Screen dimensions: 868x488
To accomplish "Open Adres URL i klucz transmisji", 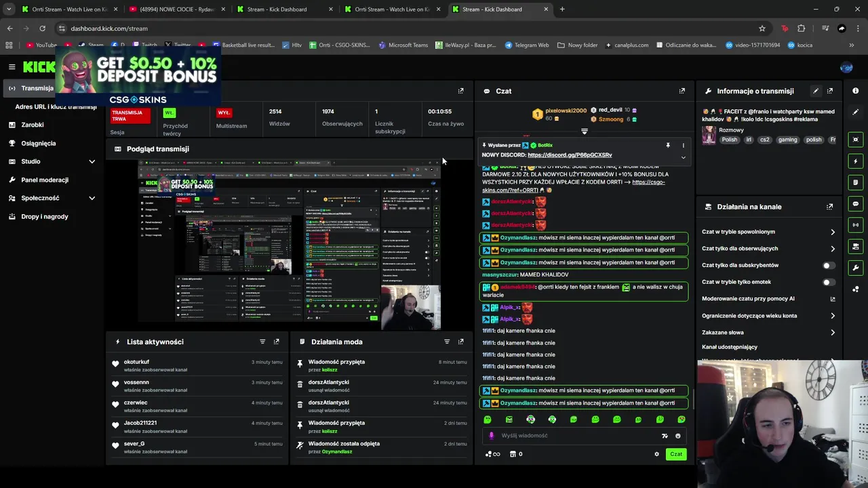I will click(56, 107).
